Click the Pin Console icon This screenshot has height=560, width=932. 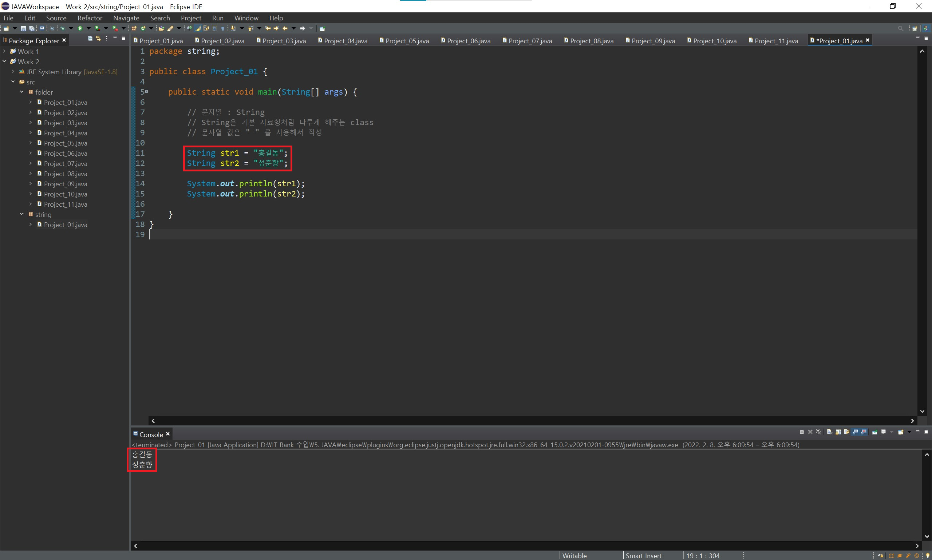click(x=874, y=432)
